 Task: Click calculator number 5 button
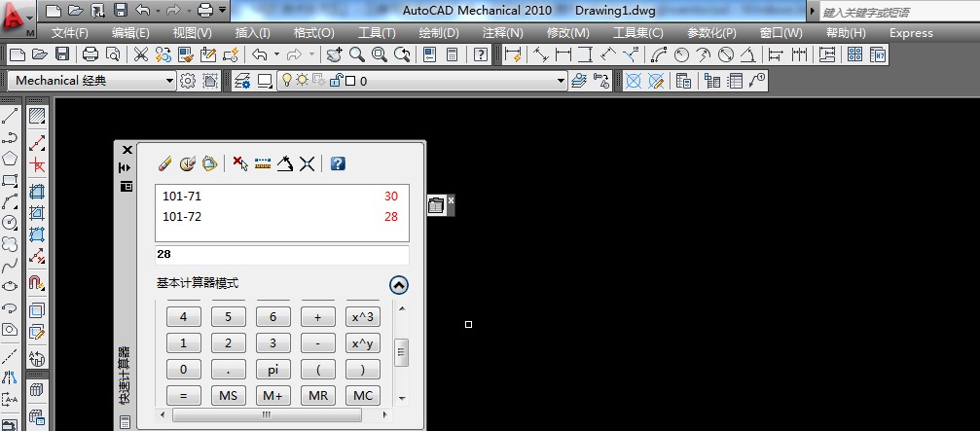(x=228, y=317)
